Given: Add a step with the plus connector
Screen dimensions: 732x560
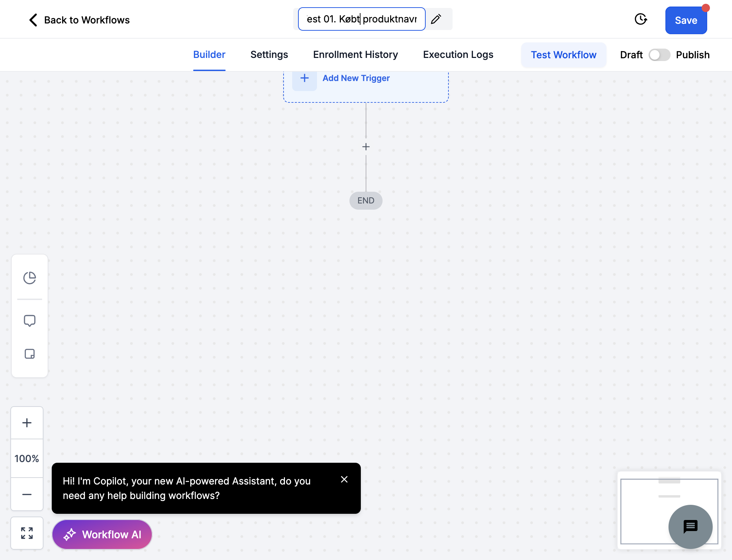Looking at the screenshot, I should [366, 147].
